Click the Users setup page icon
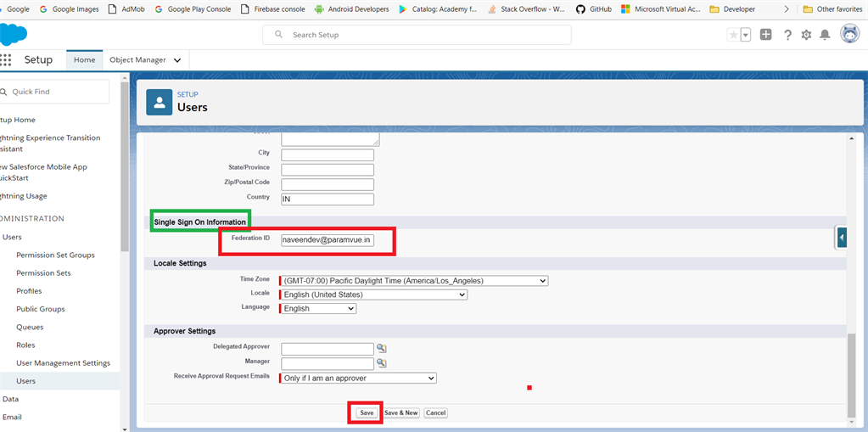The height and width of the screenshot is (432, 868). [x=160, y=103]
